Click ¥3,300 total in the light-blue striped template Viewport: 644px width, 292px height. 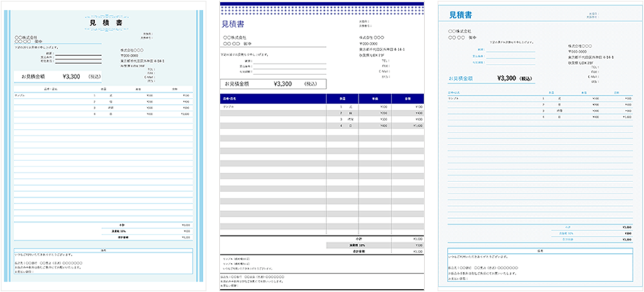tap(73, 76)
